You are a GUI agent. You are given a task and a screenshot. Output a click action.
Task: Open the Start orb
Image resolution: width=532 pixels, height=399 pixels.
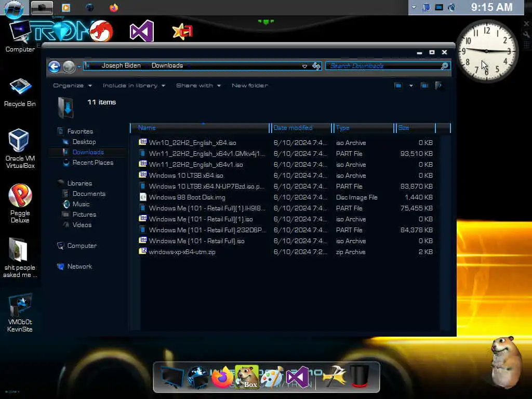[x=14, y=8]
